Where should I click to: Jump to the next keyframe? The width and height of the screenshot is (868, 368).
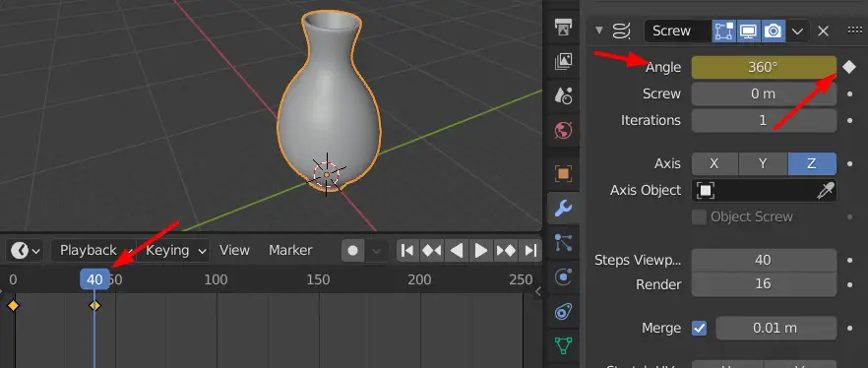click(x=506, y=251)
